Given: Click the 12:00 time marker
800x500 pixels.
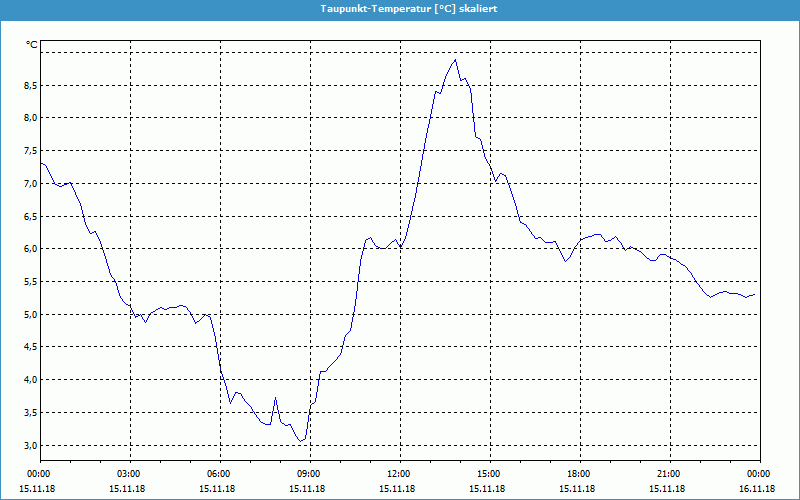Looking at the screenshot, I should (399, 474).
